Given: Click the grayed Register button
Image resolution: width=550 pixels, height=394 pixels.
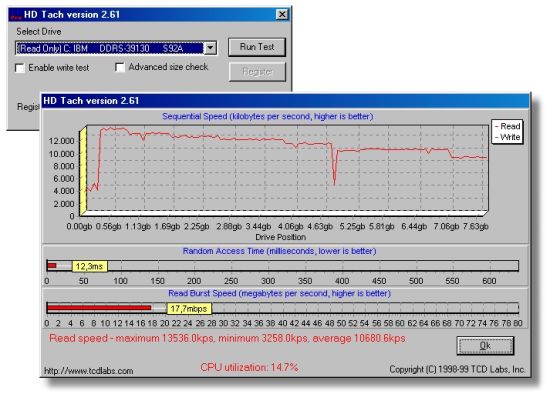Looking at the screenshot, I should click(257, 72).
